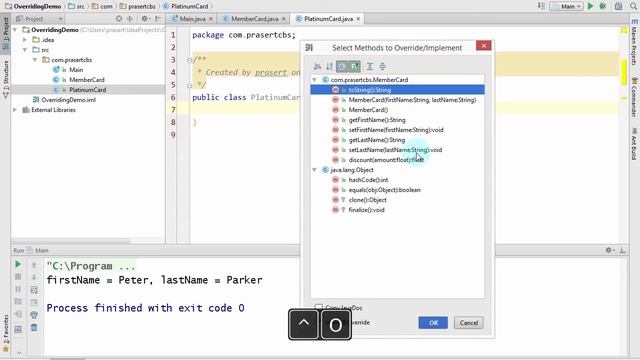This screenshot has height=360, width=640.
Task: Click src breadcrumb in navigation bar
Action: [76, 6]
